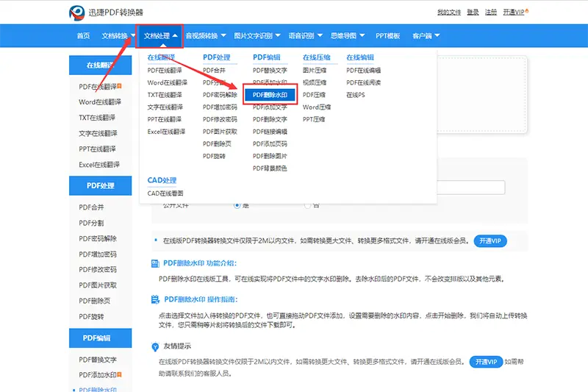Open sidebar link PDF删除页

coord(95,301)
